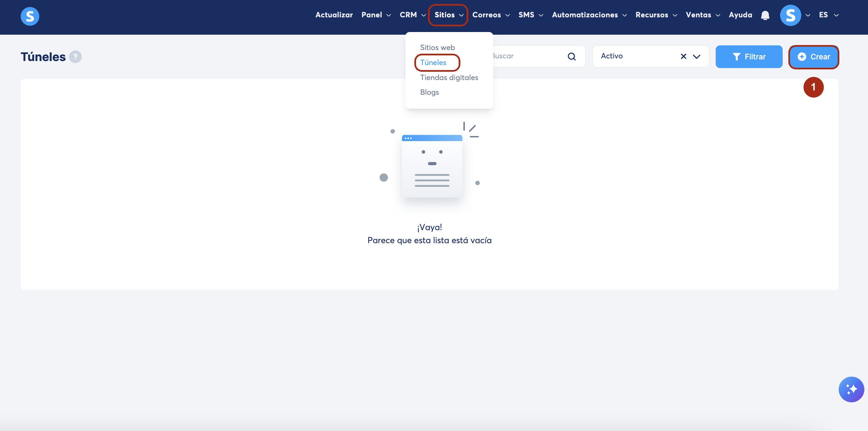This screenshot has width=868, height=431.
Task: Open the notifications bell
Action: coord(765,15)
